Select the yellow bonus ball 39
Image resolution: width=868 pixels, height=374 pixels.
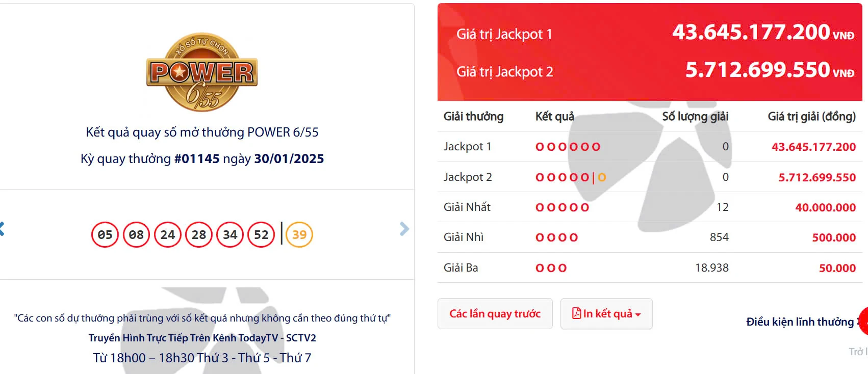pyautogui.click(x=298, y=234)
